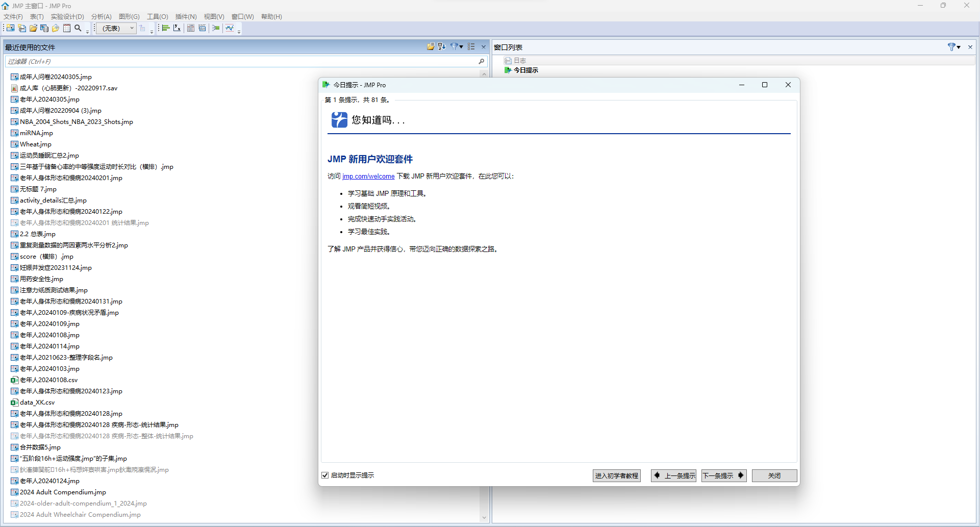Open the current data table dropdown (无表)
The width and height of the screenshot is (980, 527).
(x=116, y=28)
